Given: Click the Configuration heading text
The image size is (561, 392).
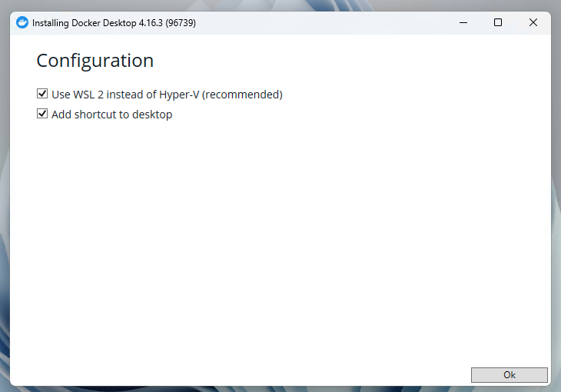Looking at the screenshot, I should coord(95,61).
